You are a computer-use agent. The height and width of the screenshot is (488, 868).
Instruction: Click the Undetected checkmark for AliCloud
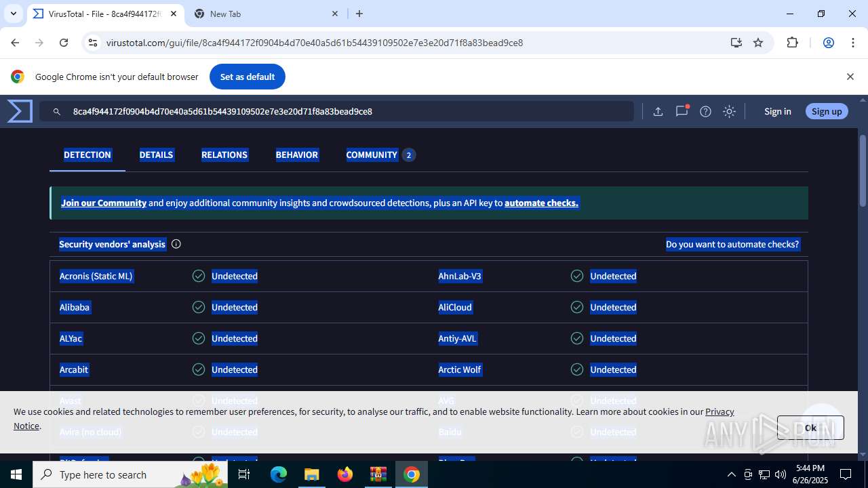(x=577, y=307)
